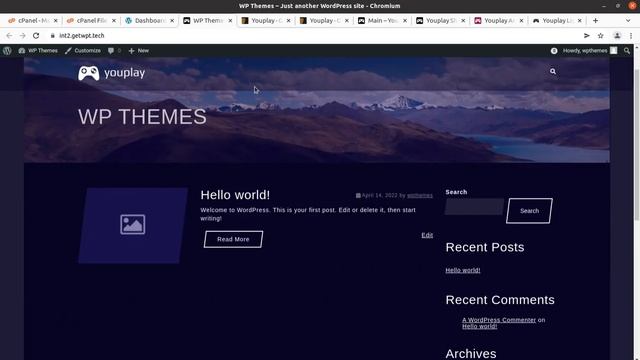This screenshot has height=360, width=640.
Task: Switch to the Main – You tab
Action: click(x=382, y=20)
